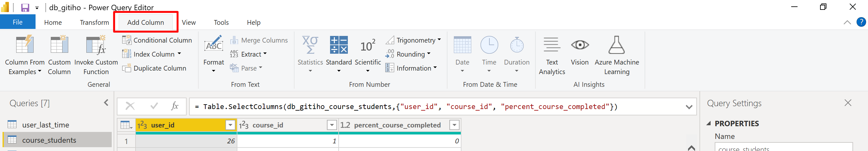Open Text Analytics AI insight

point(552,55)
